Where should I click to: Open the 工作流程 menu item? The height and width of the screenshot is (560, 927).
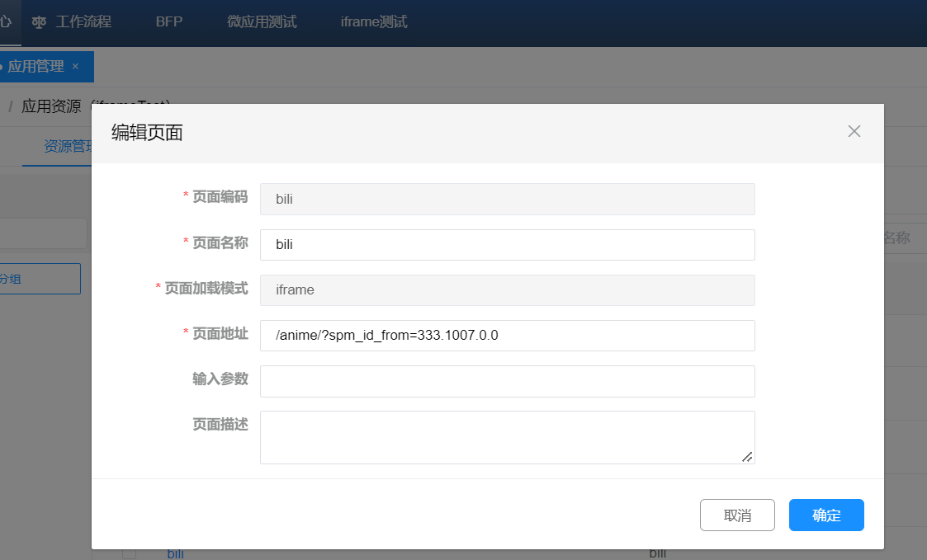tap(83, 22)
